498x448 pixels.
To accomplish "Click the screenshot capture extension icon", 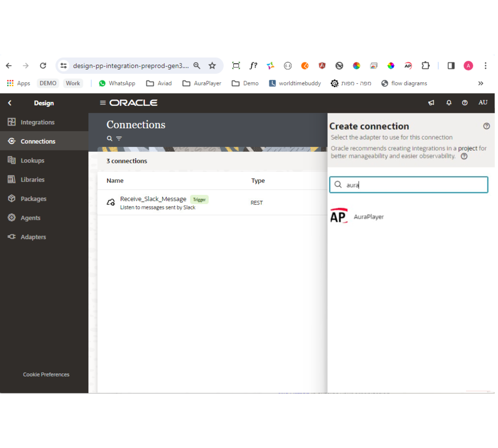I will (236, 66).
